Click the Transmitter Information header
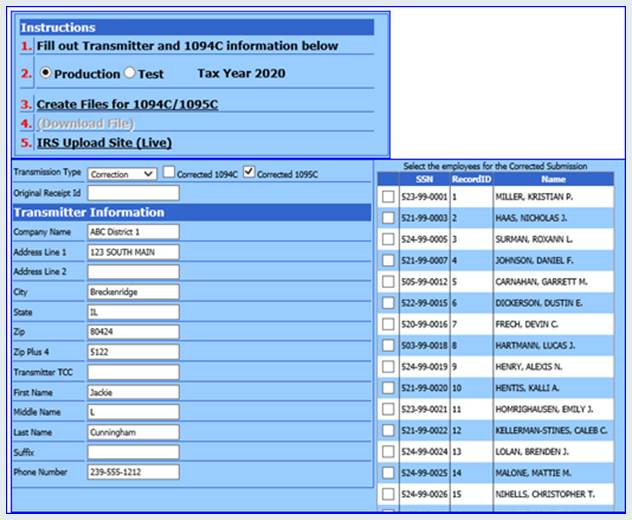The height and width of the screenshot is (520, 632). [191, 212]
